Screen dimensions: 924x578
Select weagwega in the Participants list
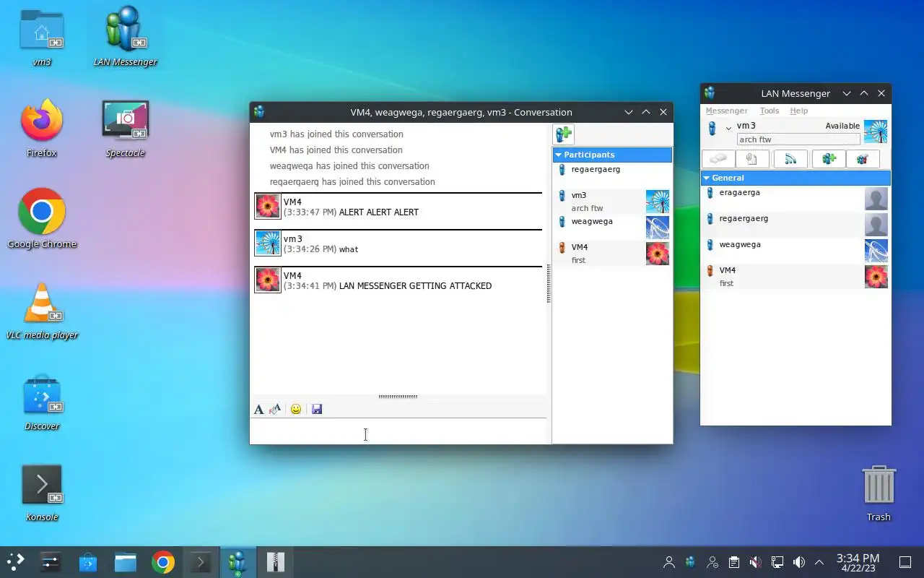click(x=612, y=228)
